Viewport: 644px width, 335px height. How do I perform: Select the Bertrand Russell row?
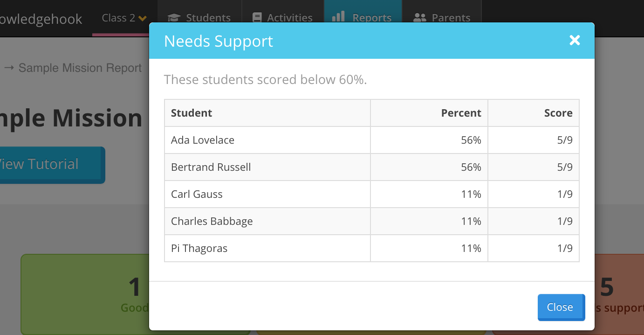coord(211,167)
